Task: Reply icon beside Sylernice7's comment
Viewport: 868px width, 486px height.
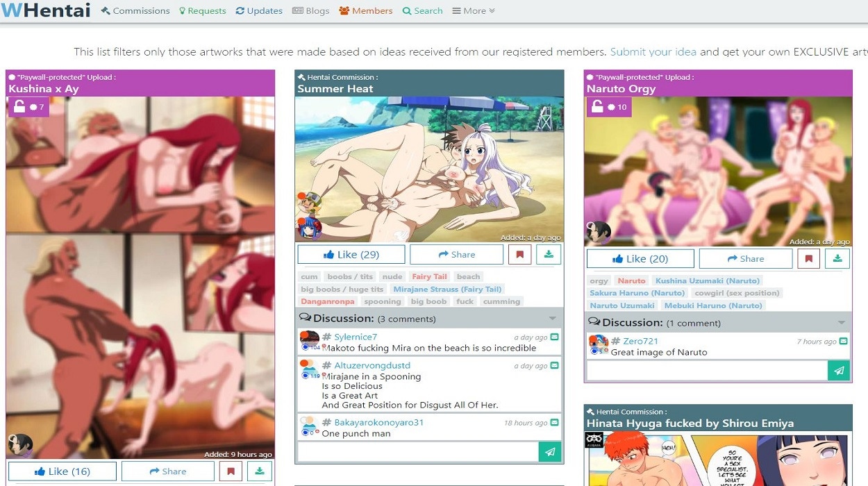Action: (x=555, y=337)
